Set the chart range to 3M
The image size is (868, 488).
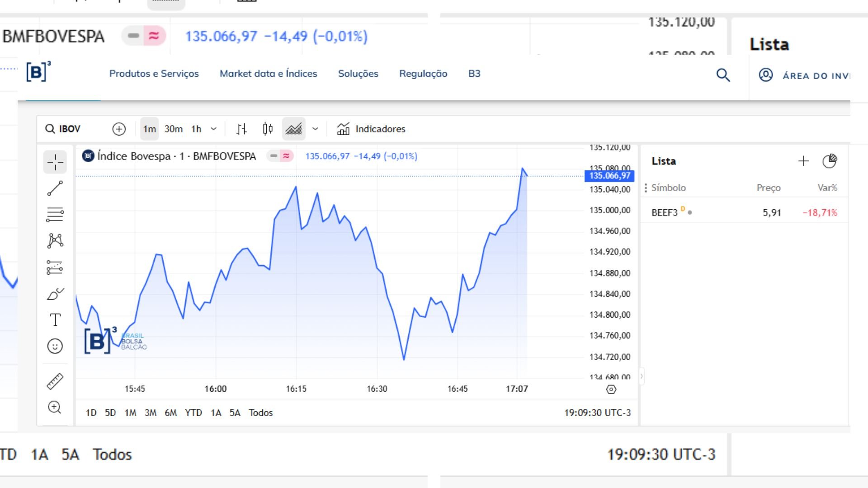pos(151,413)
